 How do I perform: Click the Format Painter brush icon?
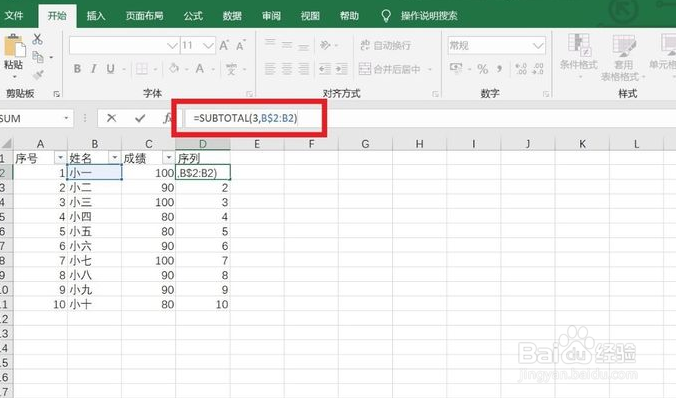tap(38, 75)
